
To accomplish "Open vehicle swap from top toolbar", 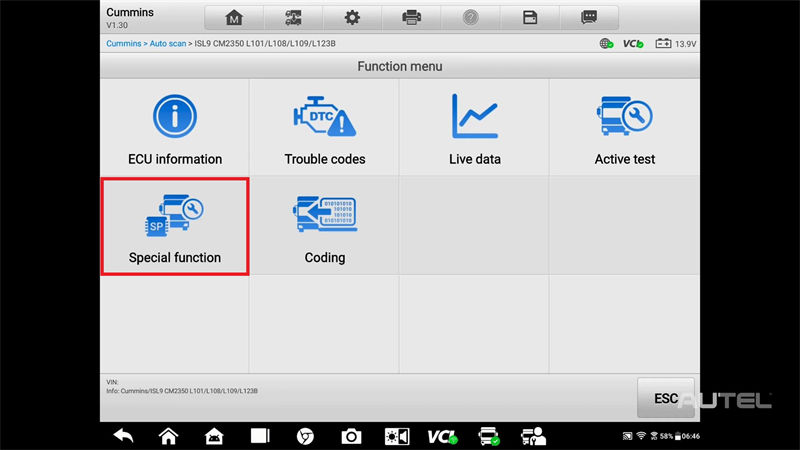I will pos(293,17).
